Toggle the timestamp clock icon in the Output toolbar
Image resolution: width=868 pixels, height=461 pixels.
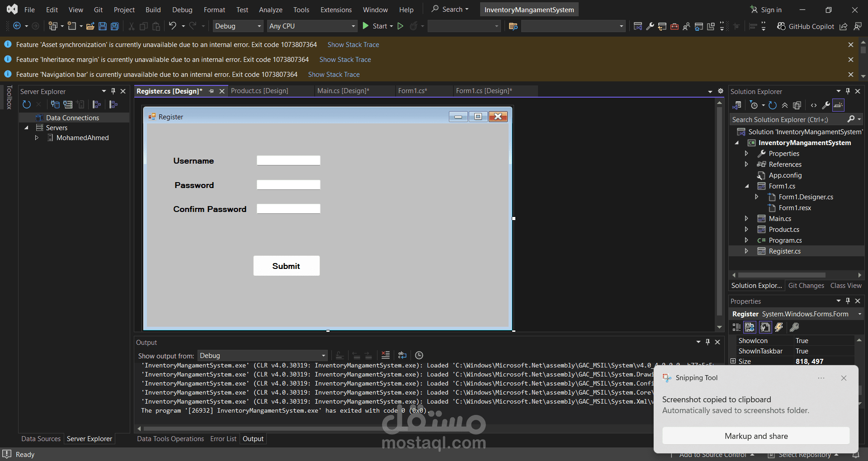pyautogui.click(x=419, y=355)
